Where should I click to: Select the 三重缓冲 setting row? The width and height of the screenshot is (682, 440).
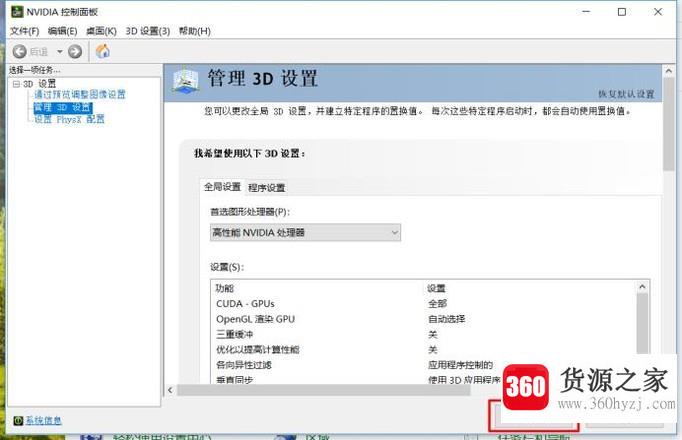coord(424,334)
